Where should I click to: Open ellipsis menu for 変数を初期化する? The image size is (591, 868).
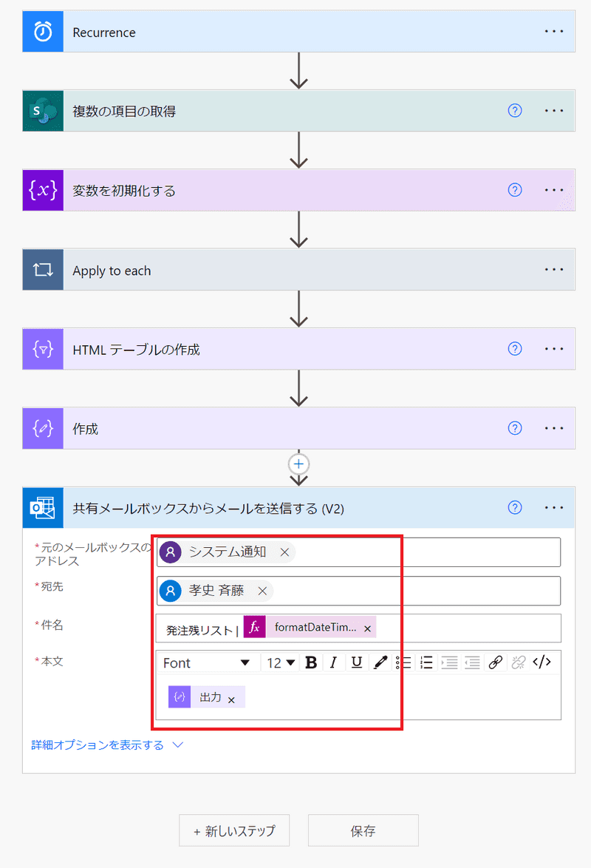point(554,191)
